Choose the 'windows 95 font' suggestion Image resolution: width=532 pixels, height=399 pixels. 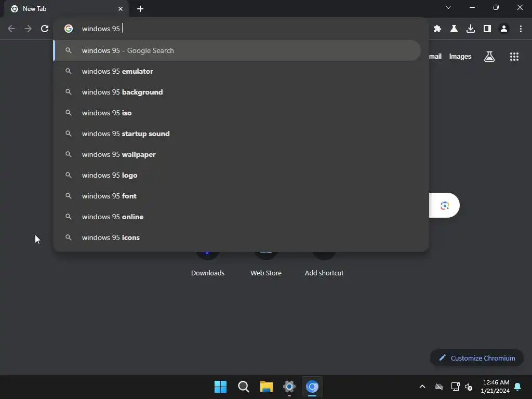(237, 196)
